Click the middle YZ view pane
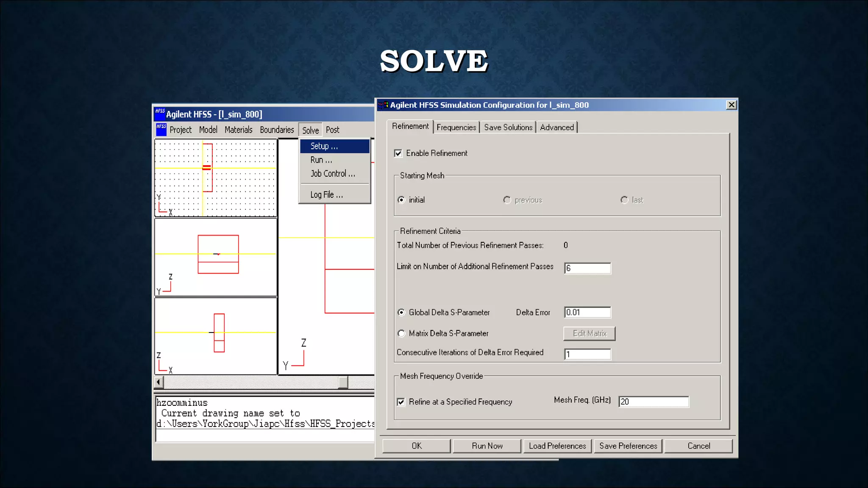The height and width of the screenshot is (488, 868). pyautogui.click(x=216, y=257)
